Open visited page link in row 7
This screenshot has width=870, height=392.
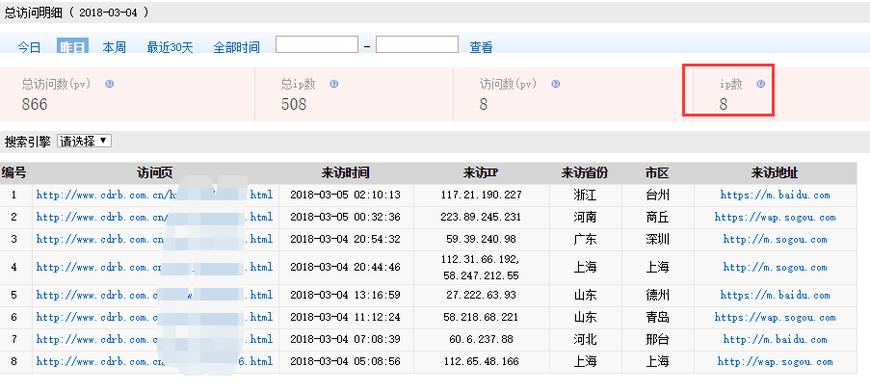pos(154,339)
